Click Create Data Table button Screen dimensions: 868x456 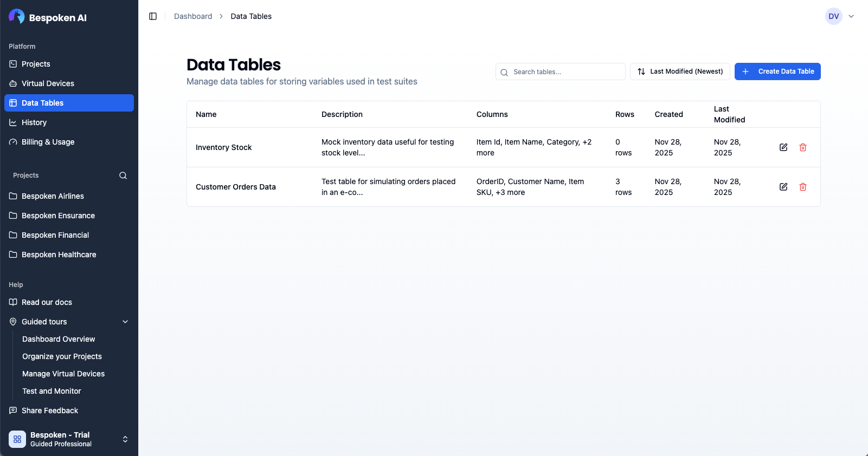pos(777,71)
